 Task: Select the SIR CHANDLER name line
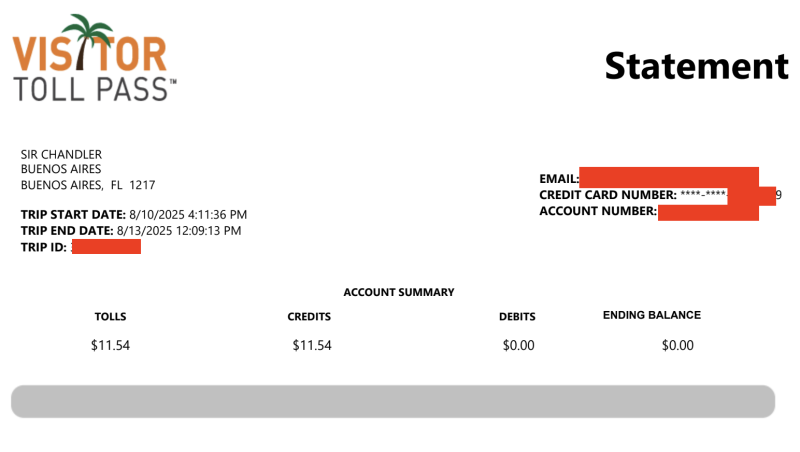[x=61, y=154]
